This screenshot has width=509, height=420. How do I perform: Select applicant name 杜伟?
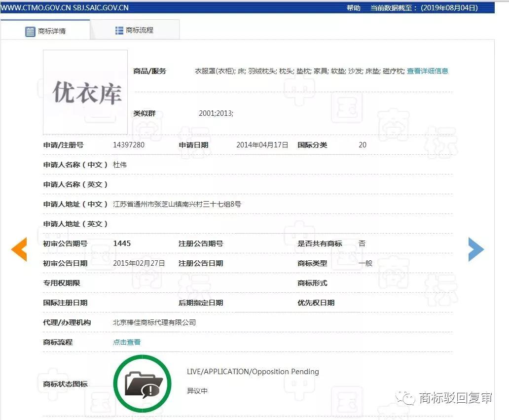120,165
